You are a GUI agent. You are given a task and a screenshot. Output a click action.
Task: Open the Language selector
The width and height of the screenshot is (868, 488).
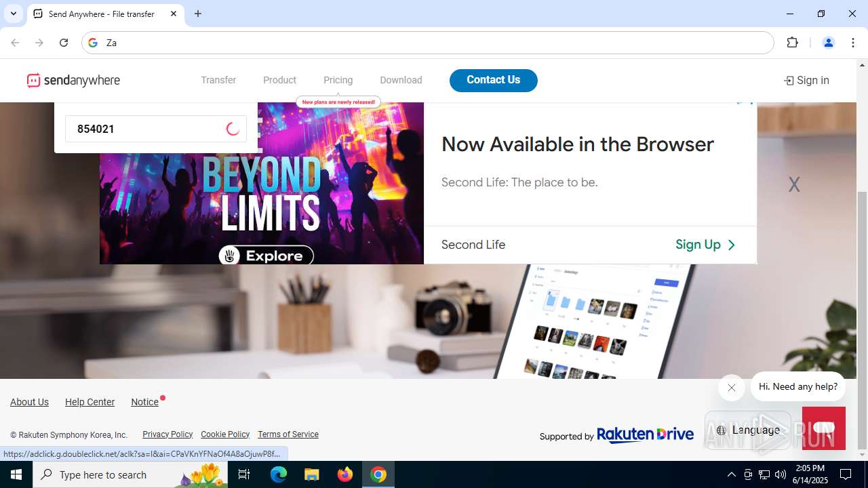tap(748, 430)
